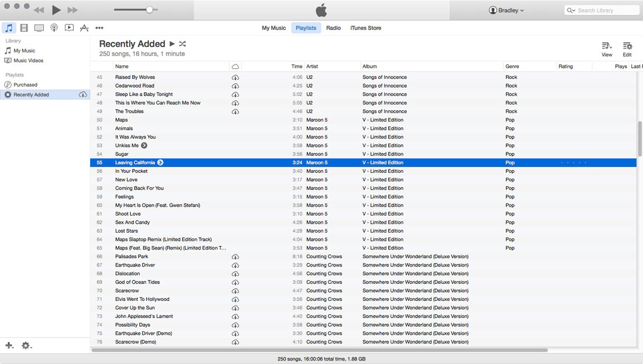
Task: Set rating dots for Leaving California
Action: tap(573, 163)
